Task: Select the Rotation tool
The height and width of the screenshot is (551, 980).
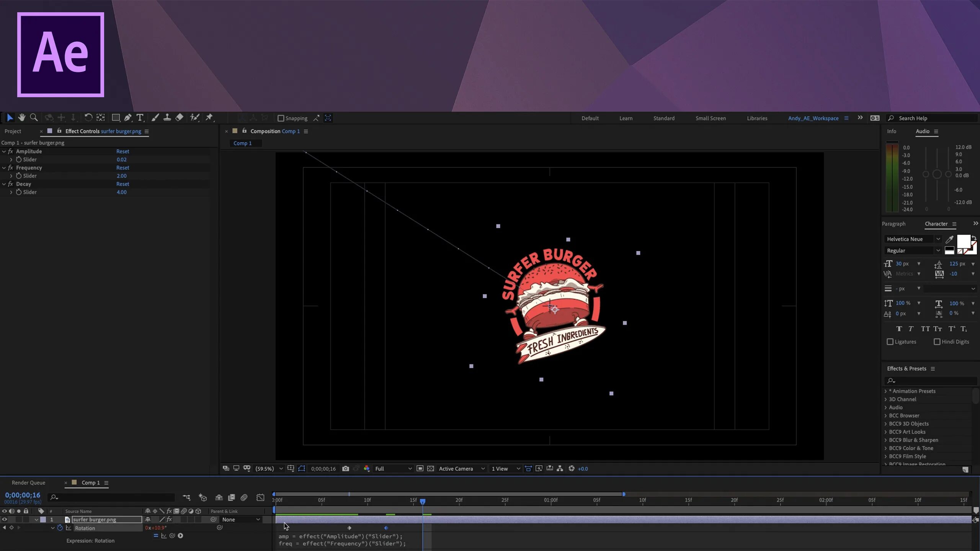Action: [88, 117]
